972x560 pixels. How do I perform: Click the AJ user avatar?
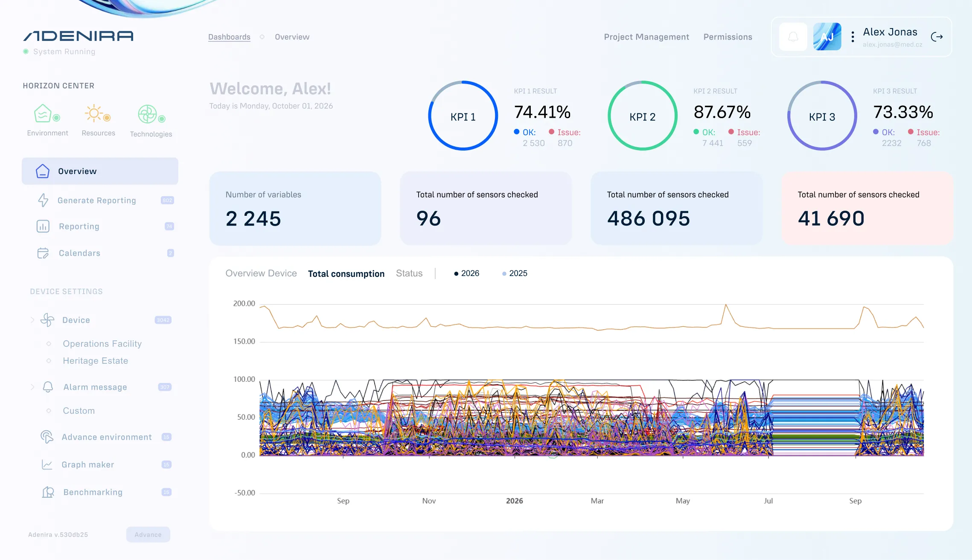pyautogui.click(x=827, y=37)
